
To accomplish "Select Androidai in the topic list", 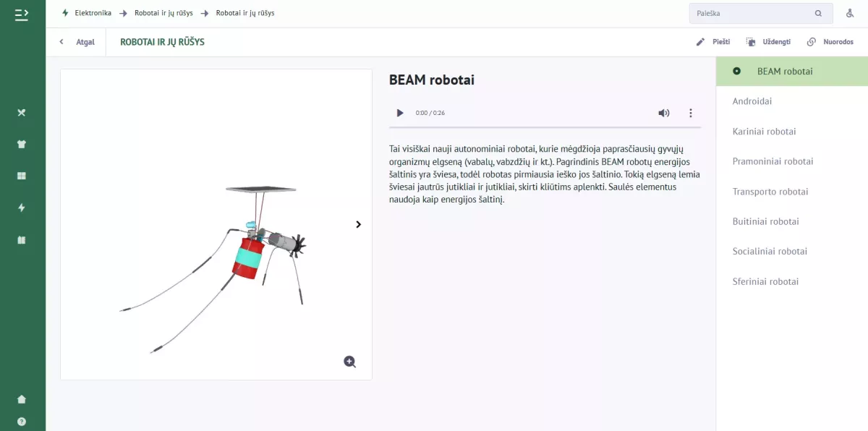I will click(752, 101).
